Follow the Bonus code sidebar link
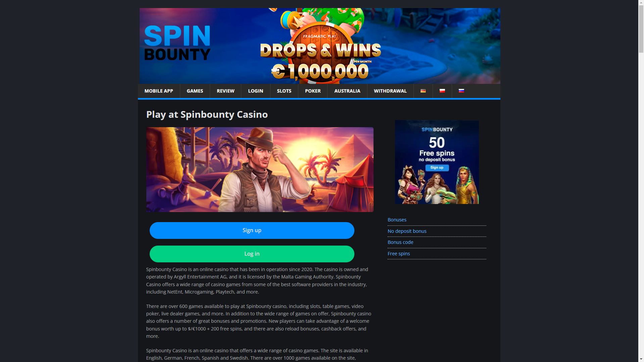644x362 pixels. point(400,242)
